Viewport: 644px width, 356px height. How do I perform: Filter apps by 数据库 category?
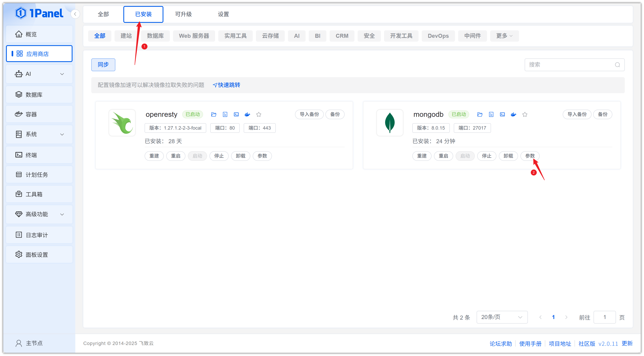point(155,36)
